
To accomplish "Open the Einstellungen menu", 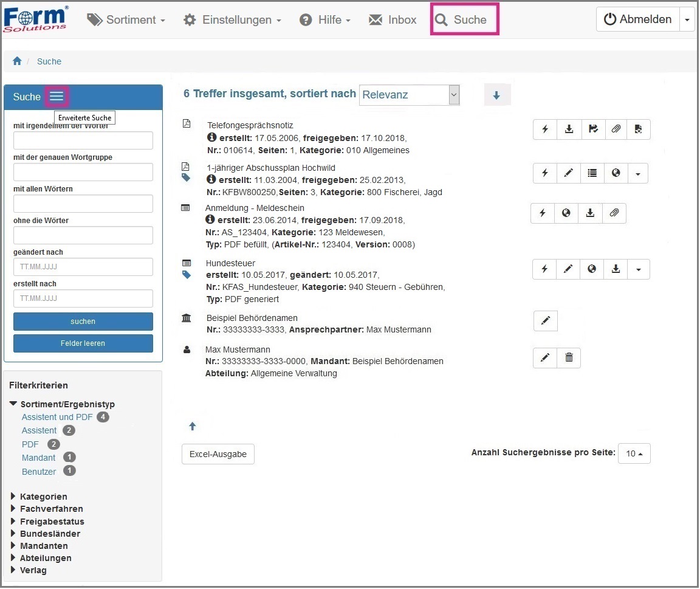I will pos(233,20).
